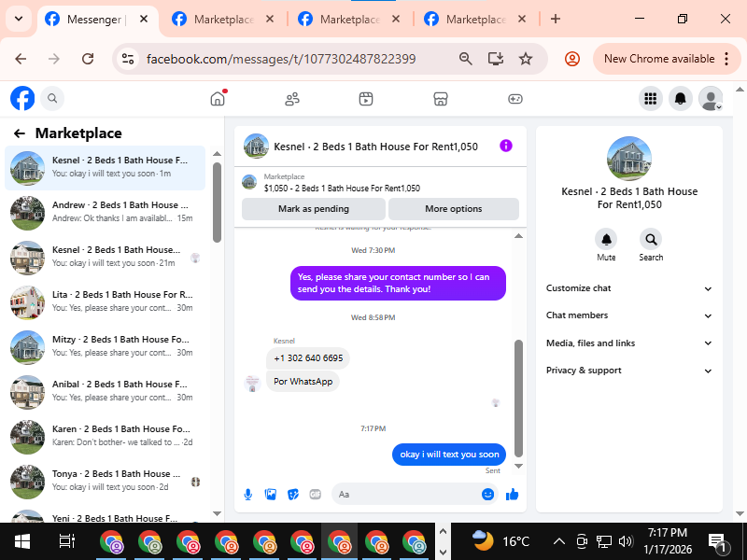Open the Facebook notifications bell
Screen dimensions: 747x560
tap(681, 99)
